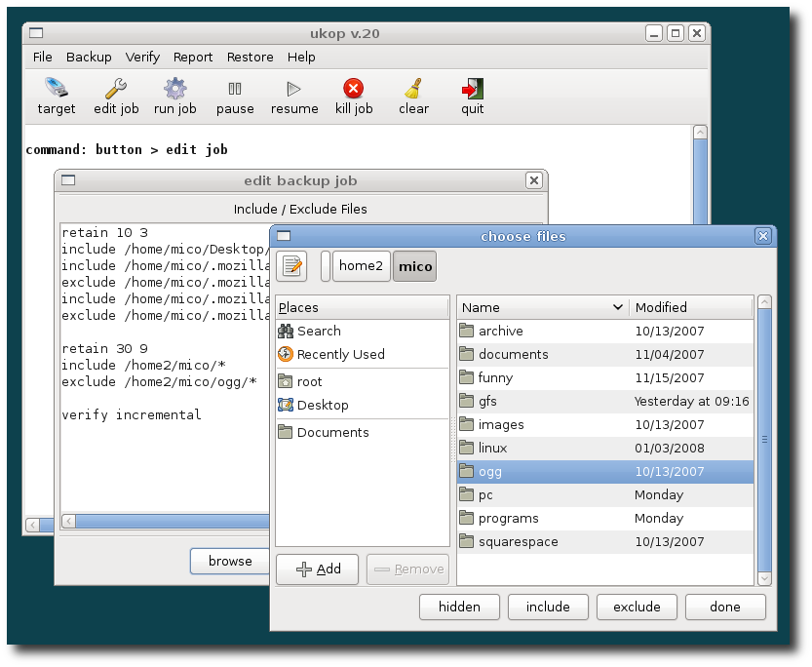Image resolution: width=812 pixels, height=667 pixels.
Task: Click the Places column header
Action: click(362, 307)
